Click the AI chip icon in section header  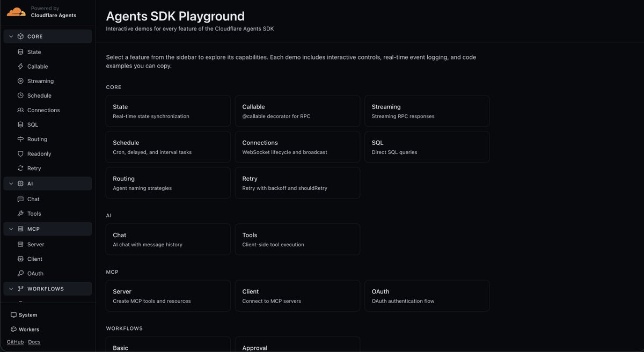coord(20,184)
